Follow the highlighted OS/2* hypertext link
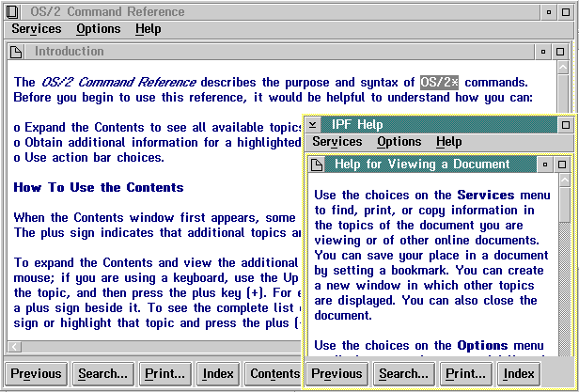579x392 pixels. [x=439, y=83]
